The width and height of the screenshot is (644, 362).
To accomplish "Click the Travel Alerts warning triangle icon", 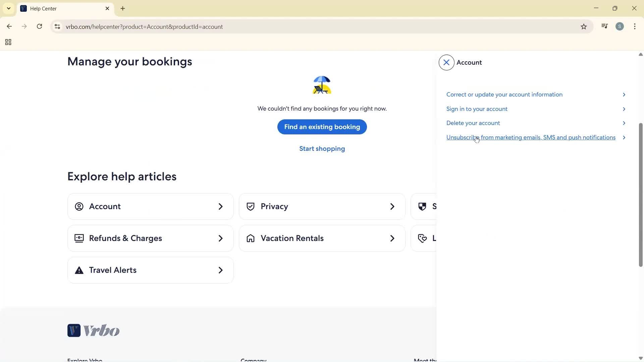I will pyautogui.click(x=79, y=270).
